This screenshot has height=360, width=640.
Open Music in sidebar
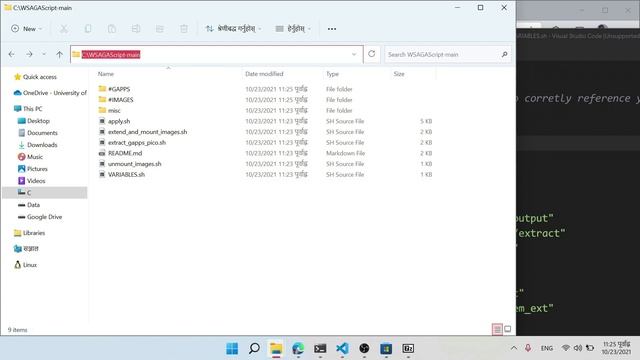(30, 157)
